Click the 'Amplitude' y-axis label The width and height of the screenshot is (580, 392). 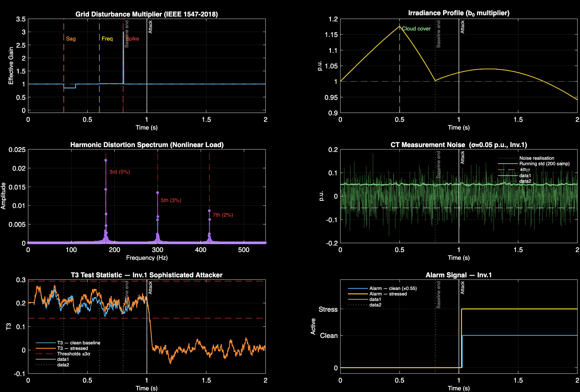(4, 196)
